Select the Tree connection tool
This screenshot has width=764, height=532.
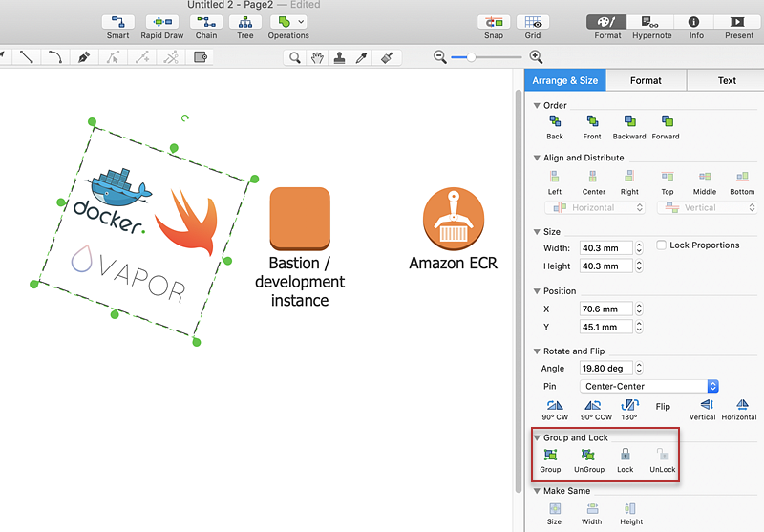[245, 22]
